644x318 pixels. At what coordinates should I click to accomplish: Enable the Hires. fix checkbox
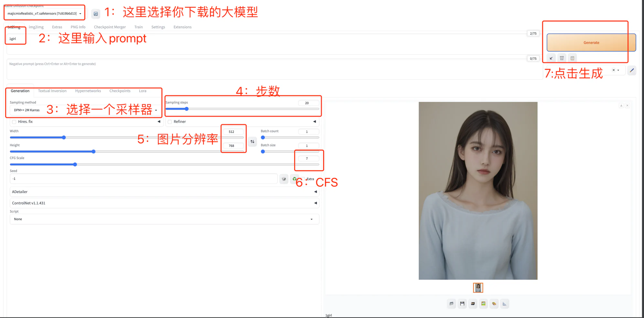coord(14,122)
